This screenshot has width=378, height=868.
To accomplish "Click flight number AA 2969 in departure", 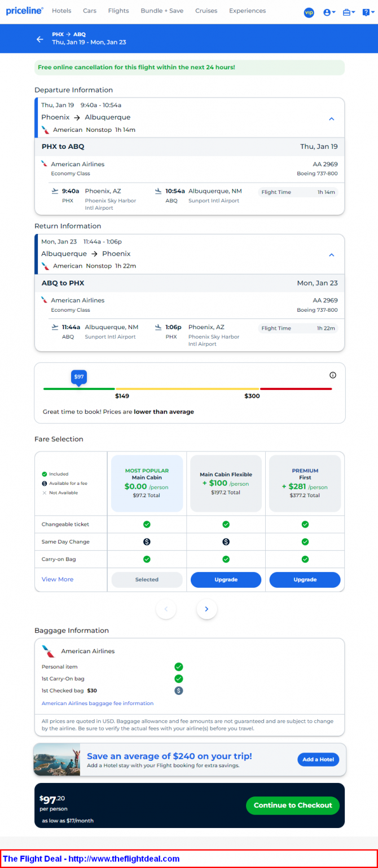I will 326,164.
